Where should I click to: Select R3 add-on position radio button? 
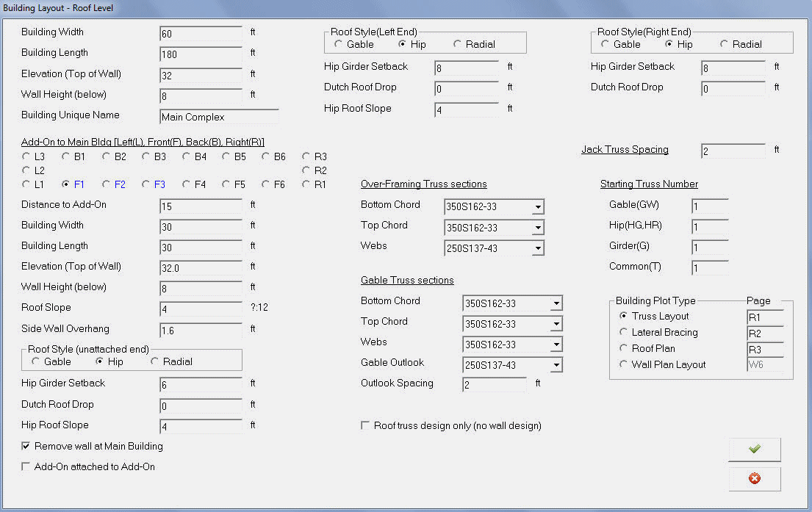point(306,156)
